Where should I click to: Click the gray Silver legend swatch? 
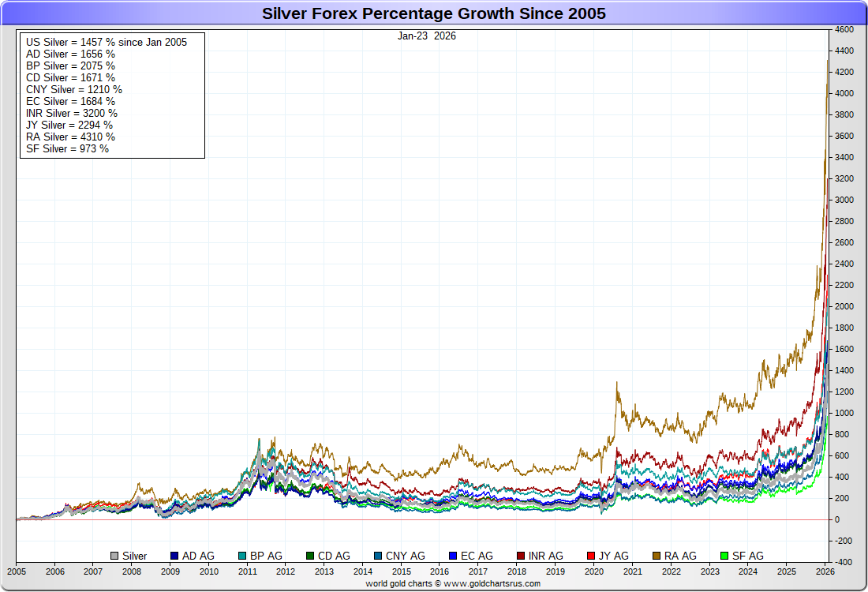click(114, 556)
